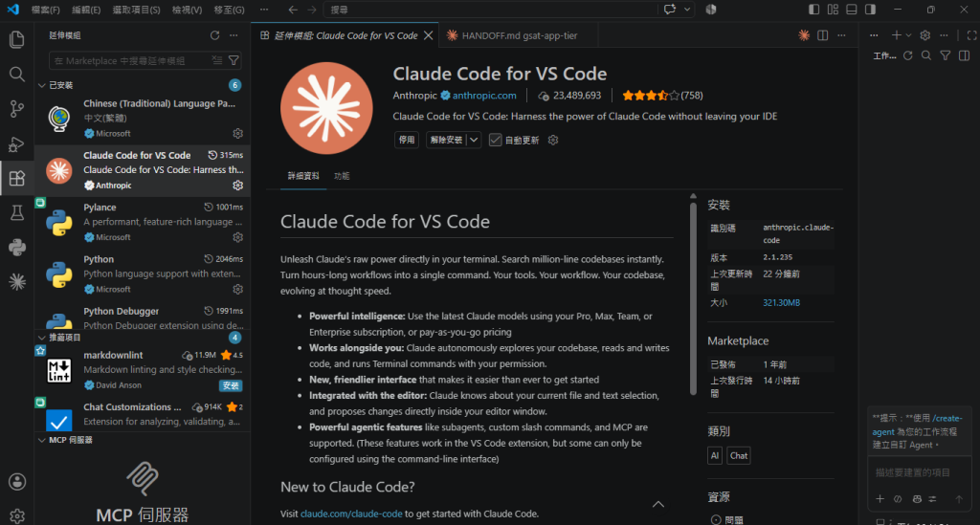The width and height of the screenshot is (980, 525).
Task: Open Source Control view in activity bar
Action: (17, 109)
